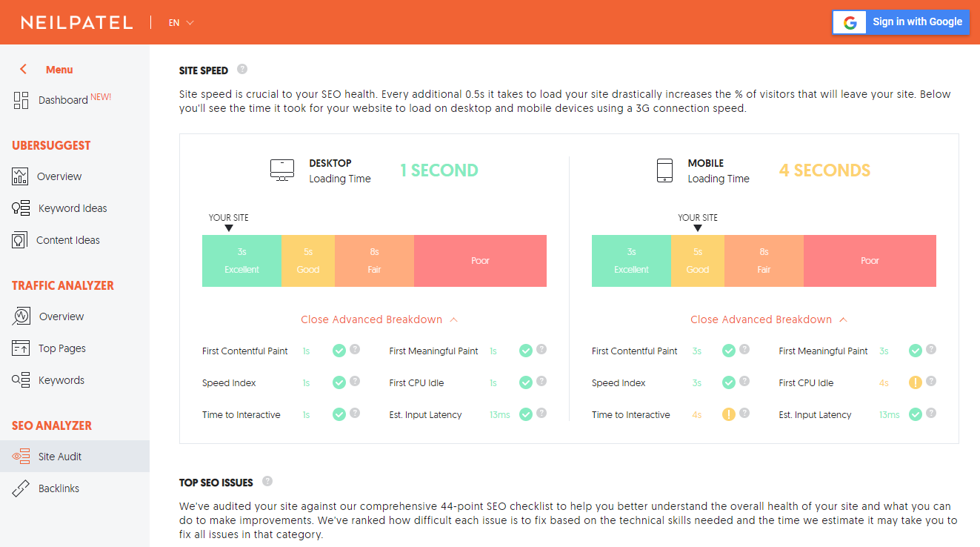This screenshot has height=547, width=980.
Task: Collapse the mobile Advanced Breakdown section
Action: point(768,319)
